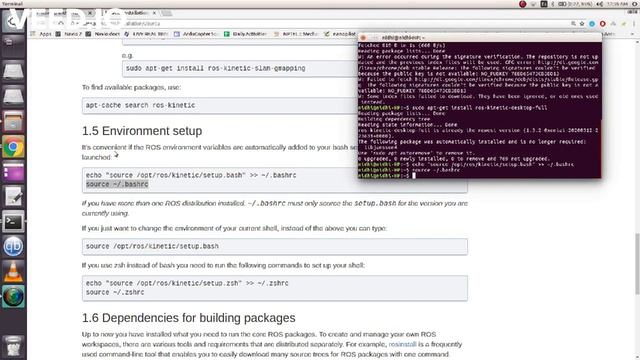The height and width of the screenshot is (360, 640).
Task: Show more bookmarks via overflow chevron
Action: [632, 34]
